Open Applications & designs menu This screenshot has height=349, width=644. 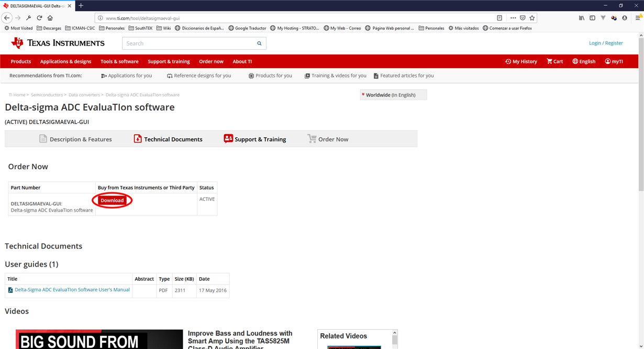click(x=65, y=61)
